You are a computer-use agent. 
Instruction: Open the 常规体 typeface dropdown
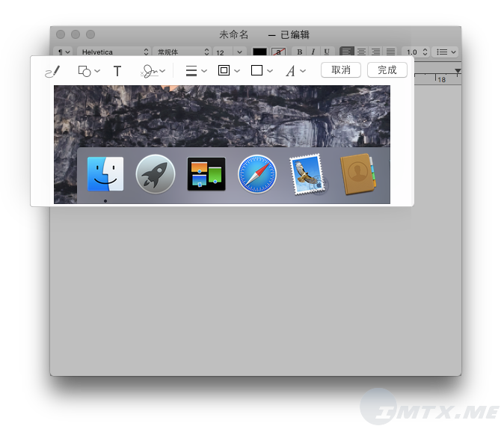(x=181, y=52)
